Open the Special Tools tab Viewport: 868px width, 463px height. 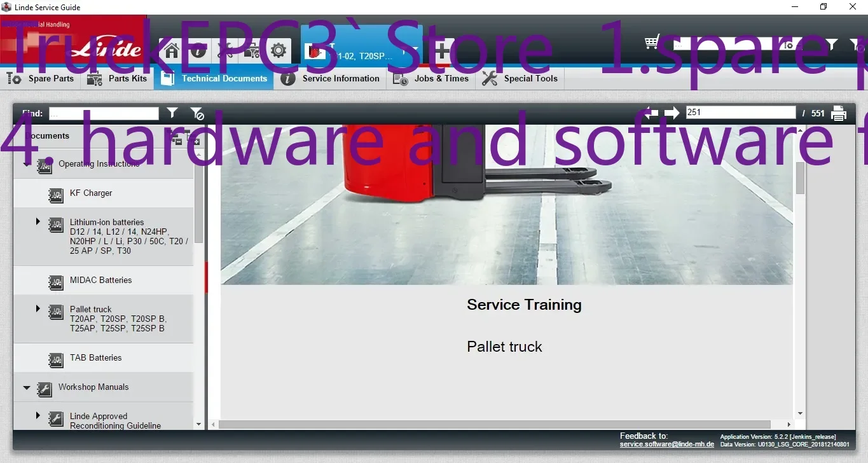[x=520, y=79]
